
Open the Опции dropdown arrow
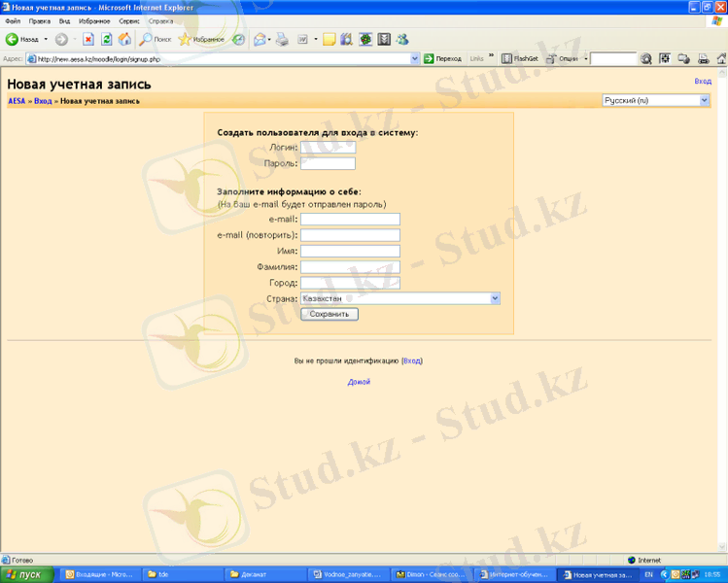585,58
